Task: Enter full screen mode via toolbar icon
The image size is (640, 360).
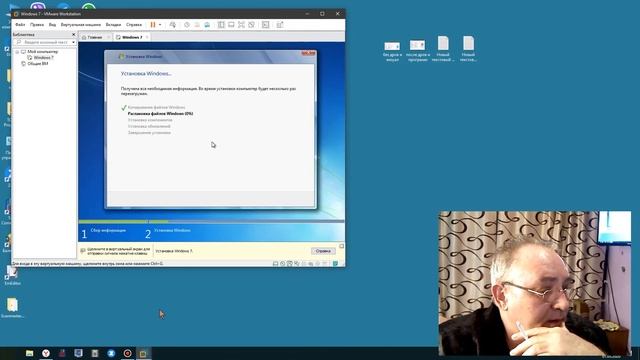Action: [241, 25]
